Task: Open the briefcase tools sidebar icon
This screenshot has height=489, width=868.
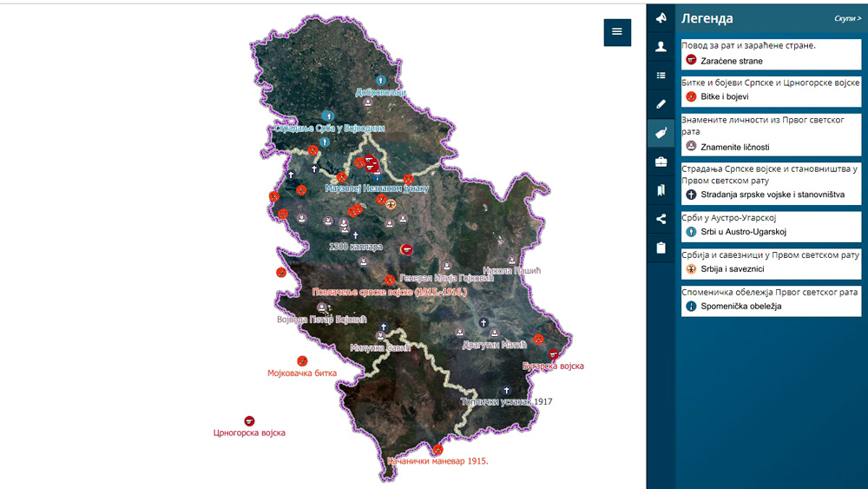Action: pyautogui.click(x=661, y=162)
